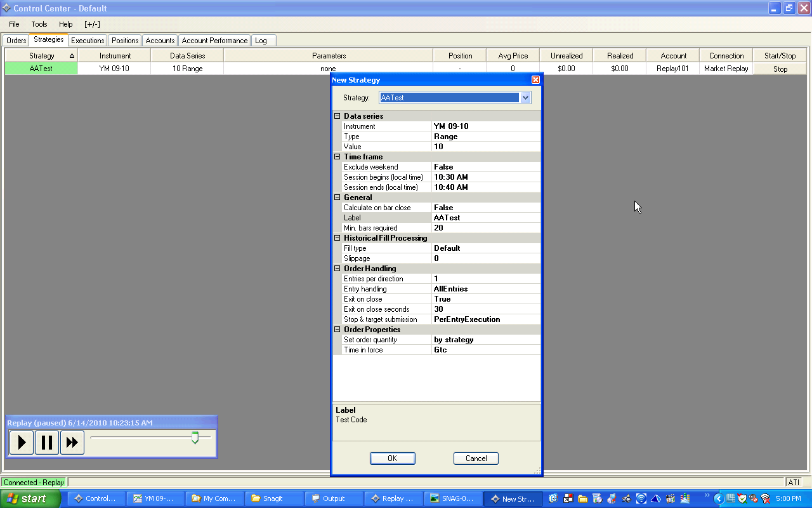Click the Instrument column header

point(115,56)
